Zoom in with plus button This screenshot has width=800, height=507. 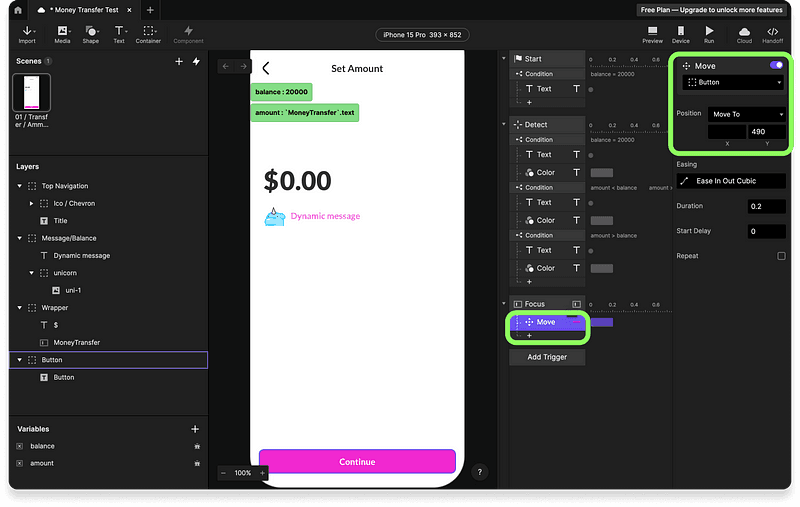[262, 473]
